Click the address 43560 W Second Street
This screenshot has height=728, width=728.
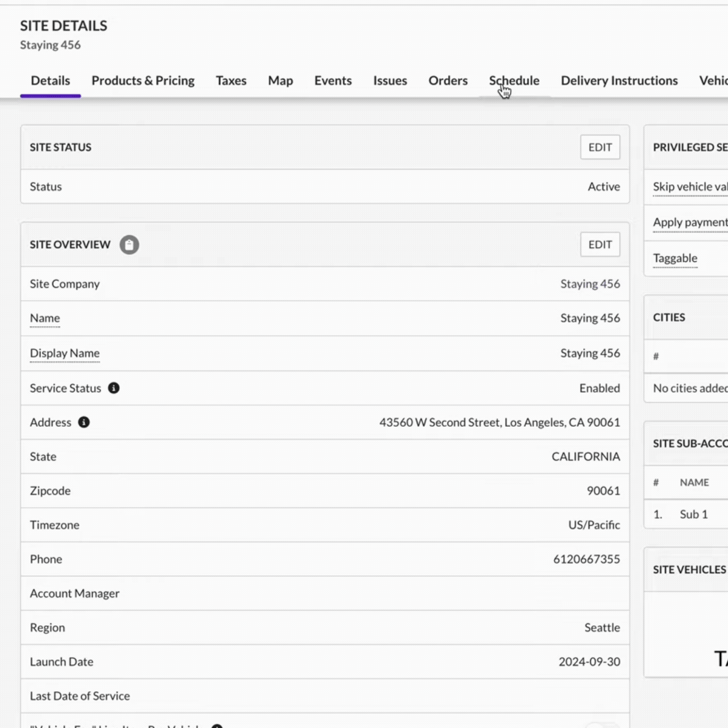click(500, 423)
